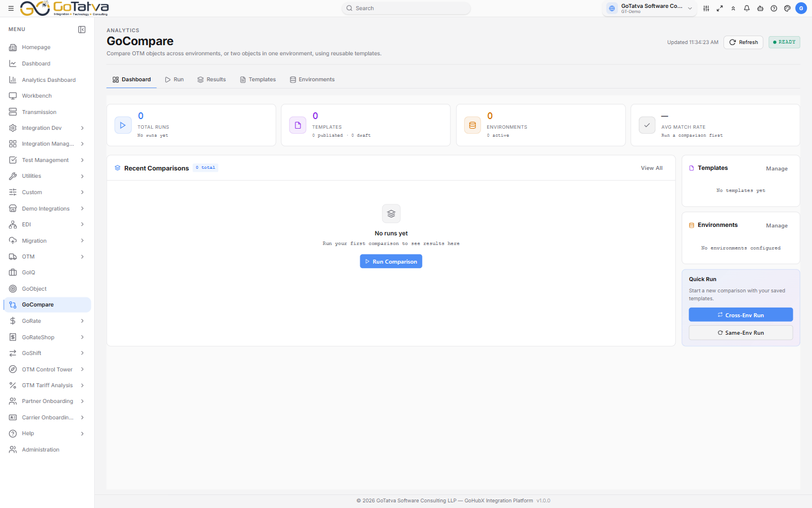This screenshot has width=812, height=508.
Task: Open Carrier Onboarding in the sidebar
Action: pos(47,418)
